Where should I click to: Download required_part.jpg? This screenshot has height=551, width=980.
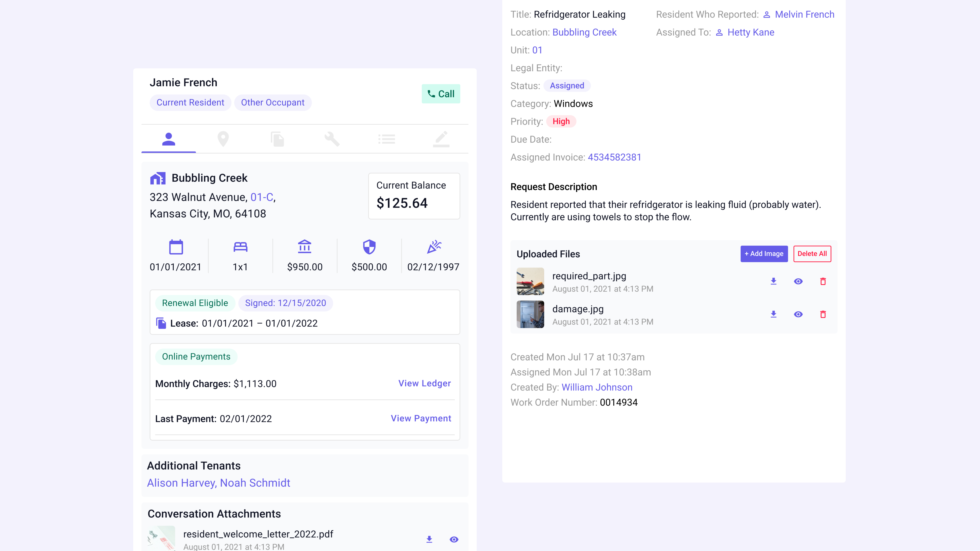click(773, 281)
